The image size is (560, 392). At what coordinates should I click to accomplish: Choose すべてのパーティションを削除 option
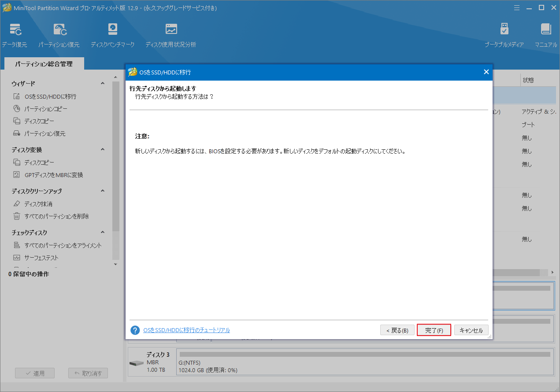tap(56, 216)
